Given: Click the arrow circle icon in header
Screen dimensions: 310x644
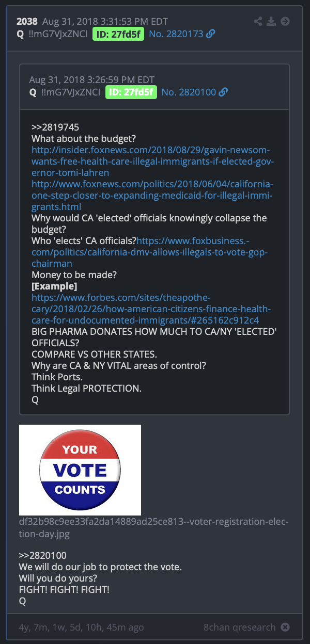Looking at the screenshot, I should 285,21.
